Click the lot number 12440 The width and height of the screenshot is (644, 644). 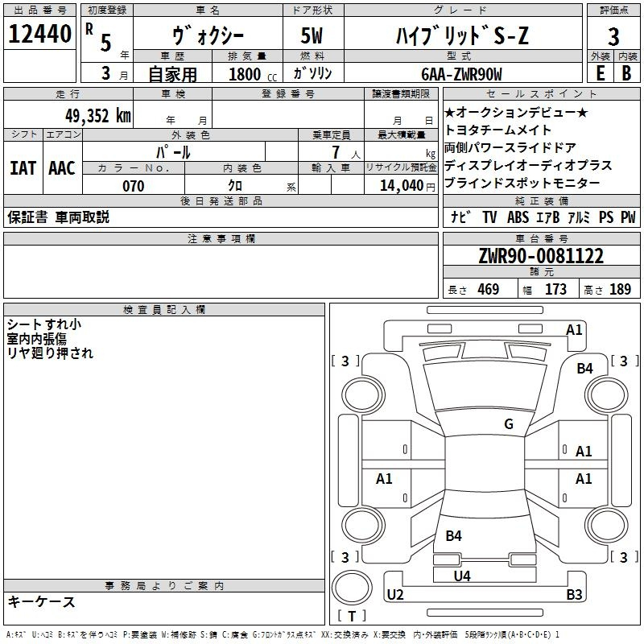(x=39, y=35)
